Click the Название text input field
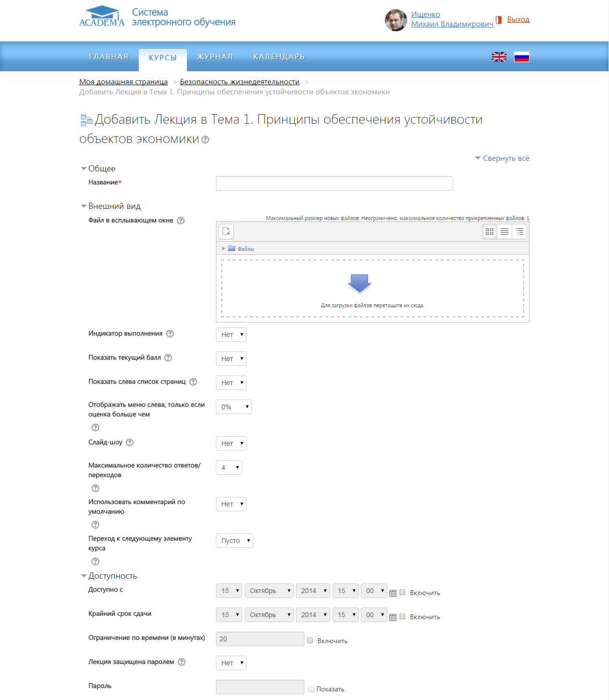 click(334, 183)
